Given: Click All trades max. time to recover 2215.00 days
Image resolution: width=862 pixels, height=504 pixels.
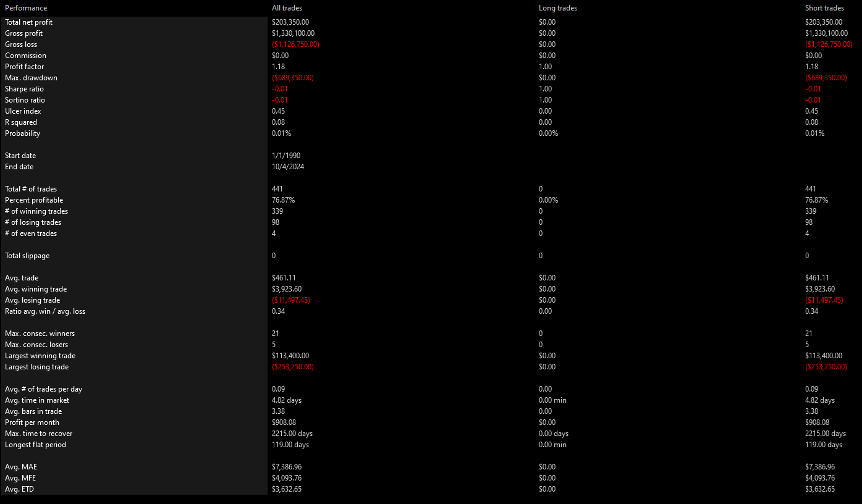Looking at the screenshot, I should (292, 434).
